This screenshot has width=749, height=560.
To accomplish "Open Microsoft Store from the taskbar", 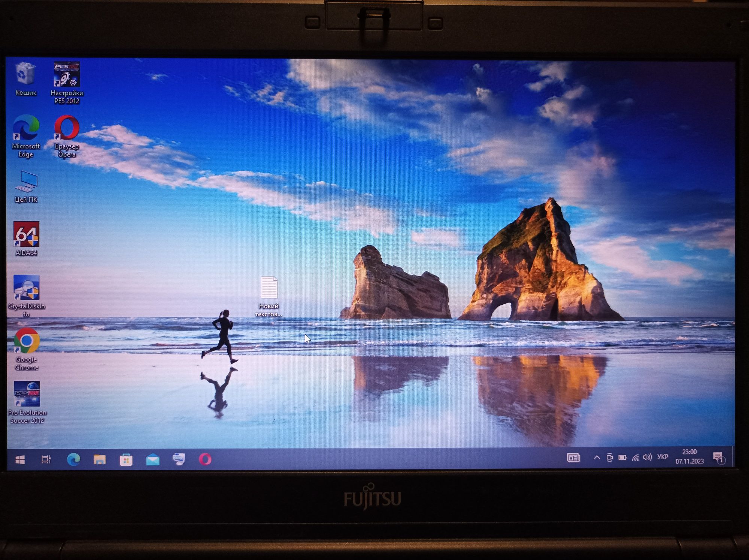I will [x=126, y=460].
